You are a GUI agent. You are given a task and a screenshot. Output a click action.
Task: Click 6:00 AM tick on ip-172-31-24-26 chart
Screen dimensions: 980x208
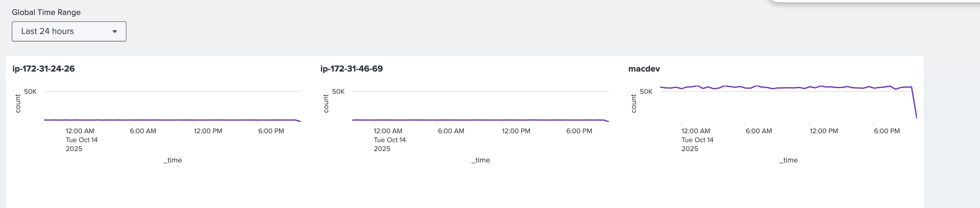click(143, 131)
